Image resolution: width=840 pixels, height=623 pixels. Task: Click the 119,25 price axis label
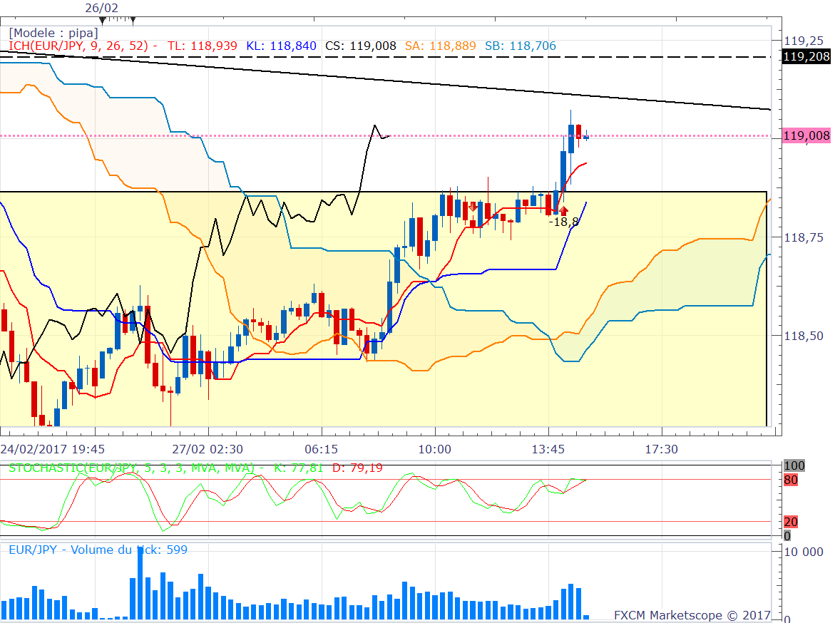803,40
